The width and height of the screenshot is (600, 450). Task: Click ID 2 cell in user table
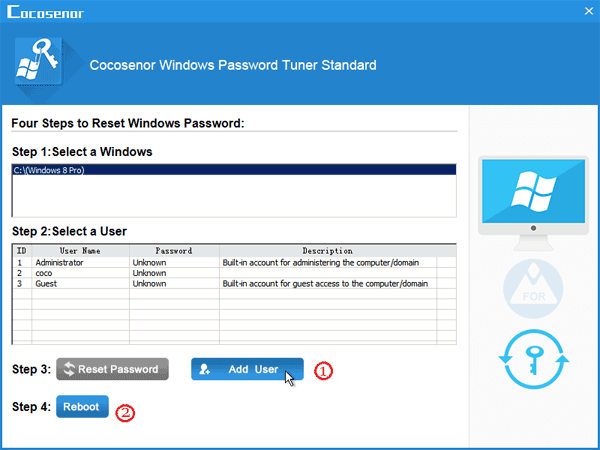click(20, 273)
